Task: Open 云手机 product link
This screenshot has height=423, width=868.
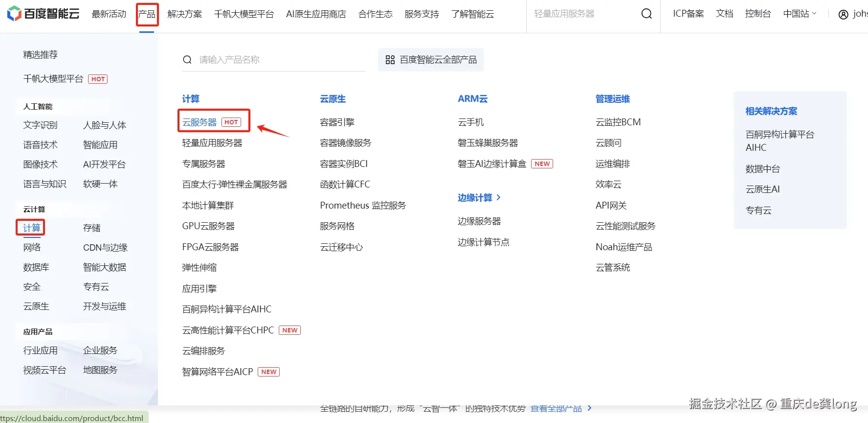Action: pos(471,122)
